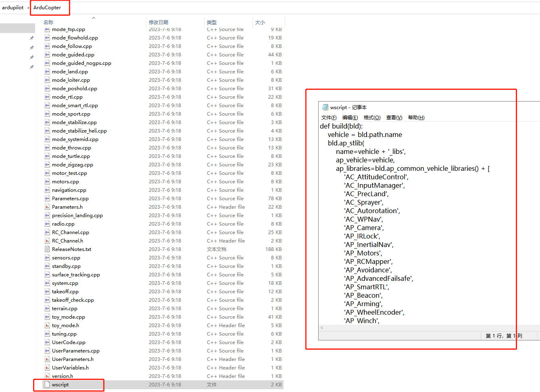Open the 帮助(H) menu in Notepad

pyautogui.click(x=416, y=118)
